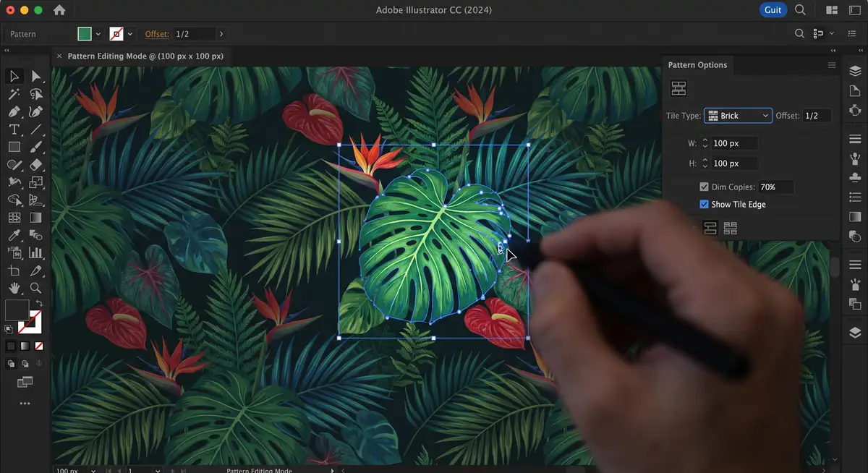Click the Offset 1/2 field in Pattern Options
The image size is (868, 473).
click(x=817, y=116)
